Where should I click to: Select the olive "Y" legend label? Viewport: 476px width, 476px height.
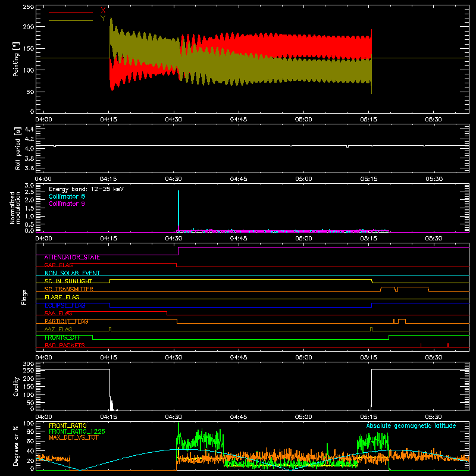click(103, 18)
